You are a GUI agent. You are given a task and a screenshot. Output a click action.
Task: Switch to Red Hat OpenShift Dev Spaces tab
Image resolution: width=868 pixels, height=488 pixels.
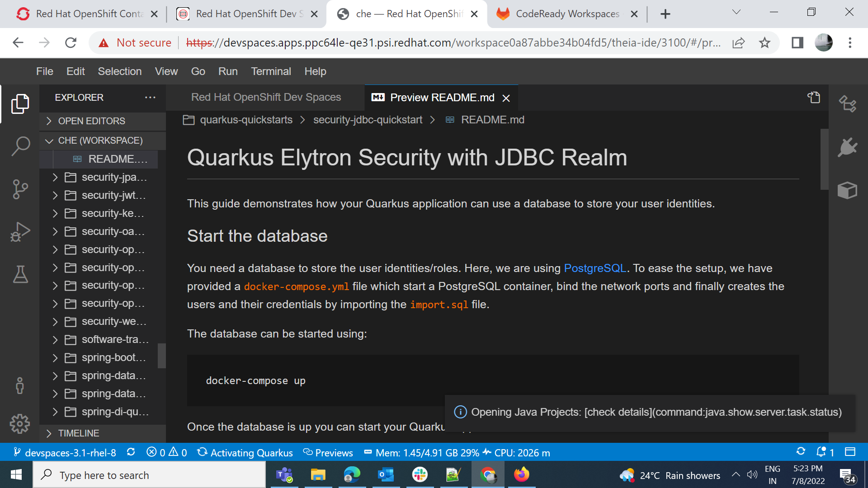[266, 98]
